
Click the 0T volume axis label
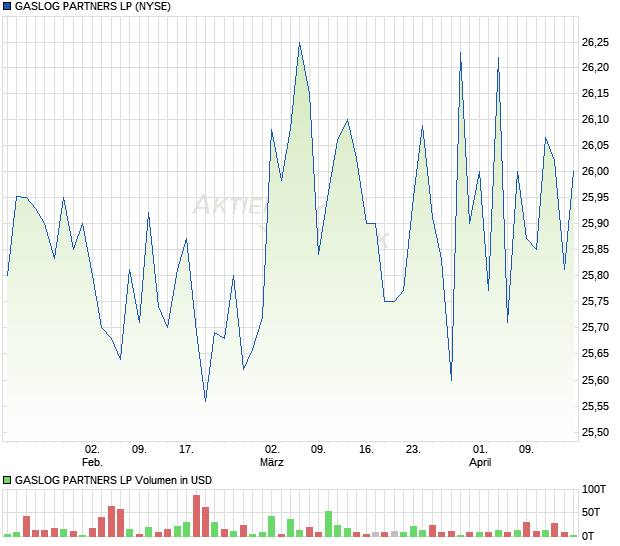click(x=588, y=536)
